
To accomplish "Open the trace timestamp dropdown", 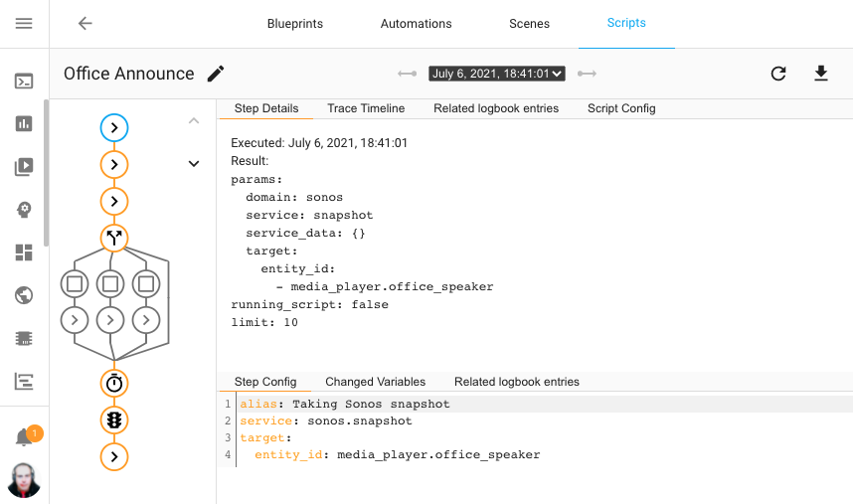I will 497,74.
